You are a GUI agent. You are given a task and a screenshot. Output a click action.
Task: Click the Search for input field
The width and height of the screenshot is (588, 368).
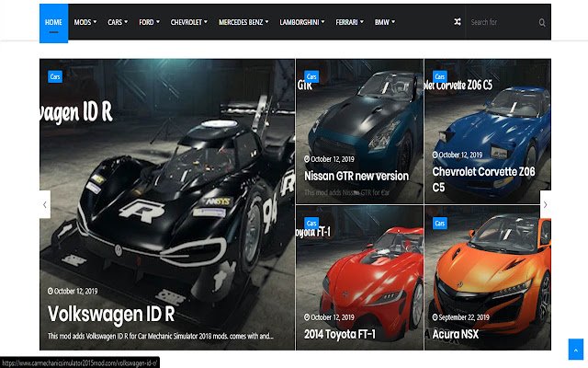tap(503, 22)
